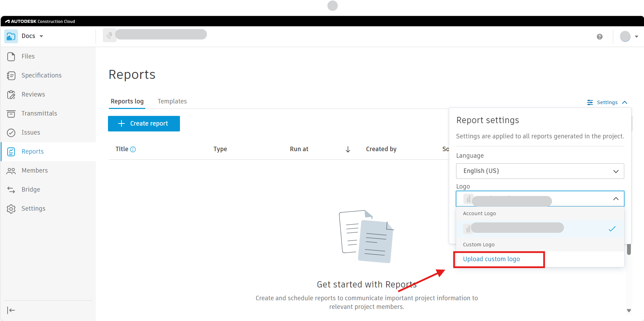644x321 pixels.
Task: Open the Files section
Action: [x=28, y=56]
